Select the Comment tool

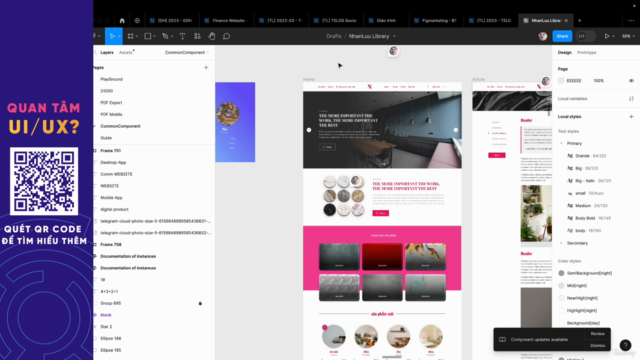[227, 36]
